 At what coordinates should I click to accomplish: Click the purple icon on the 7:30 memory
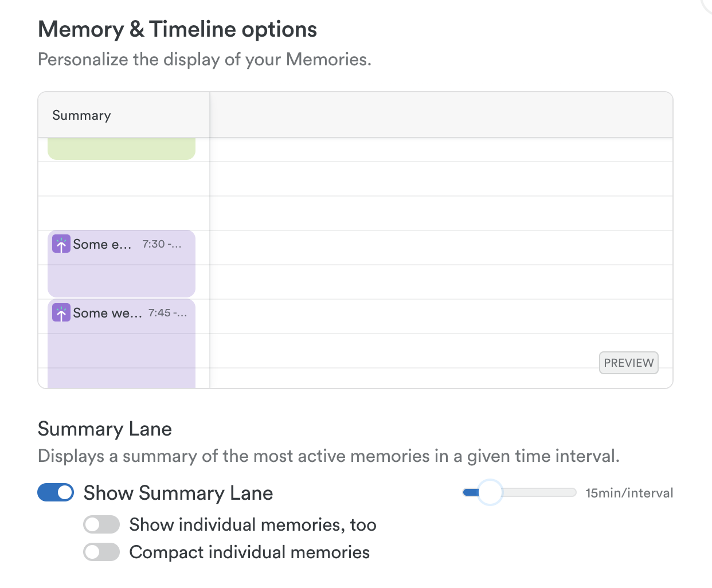pyautogui.click(x=61, y=244)
